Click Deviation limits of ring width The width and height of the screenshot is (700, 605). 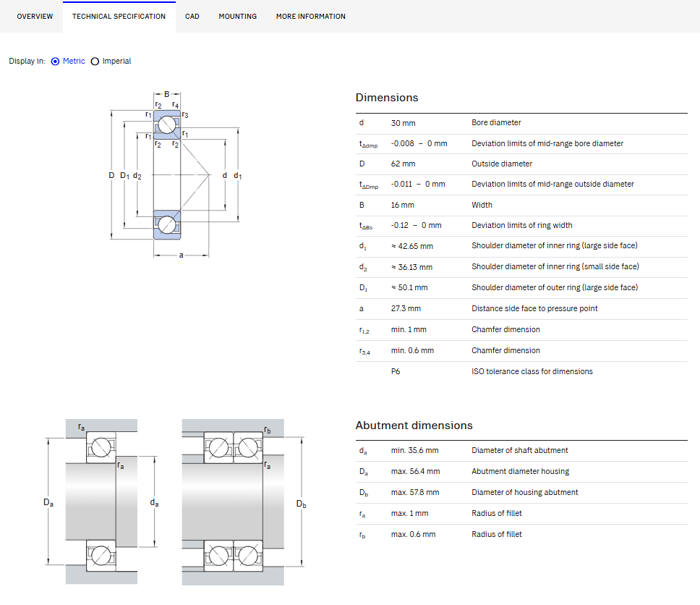point(522,225)
